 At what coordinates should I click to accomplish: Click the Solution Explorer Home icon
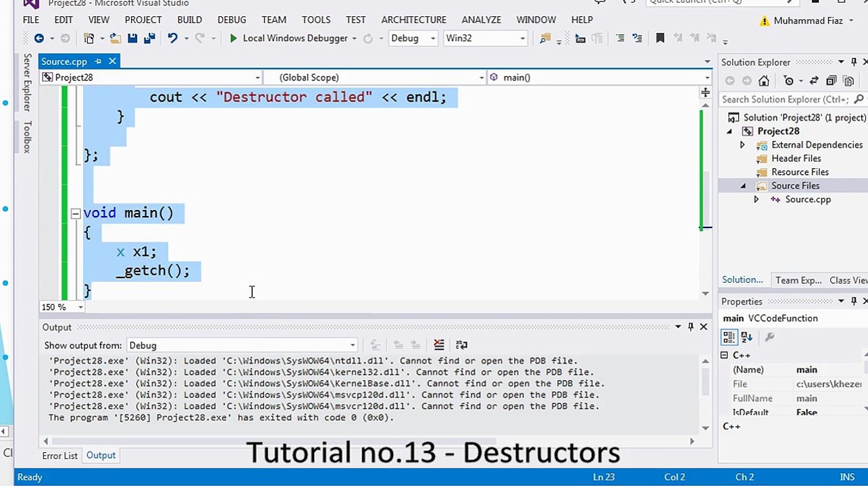[x=763, y=81]
